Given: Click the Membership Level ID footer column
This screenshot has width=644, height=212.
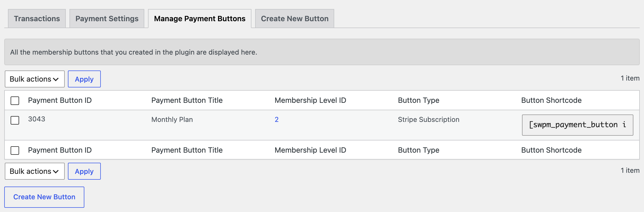Looking at the screenshot, I should pyautogui.click(x=310, y=150).
